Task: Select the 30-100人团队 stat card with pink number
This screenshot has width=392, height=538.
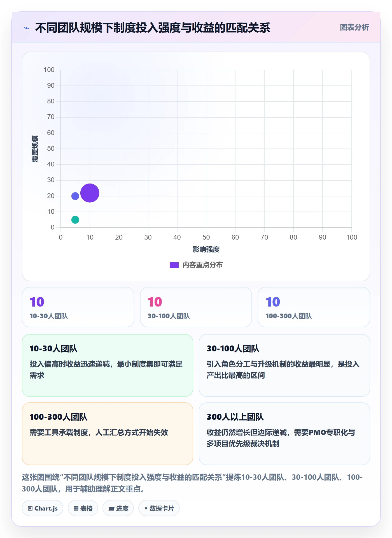Action: click(196, 307)
